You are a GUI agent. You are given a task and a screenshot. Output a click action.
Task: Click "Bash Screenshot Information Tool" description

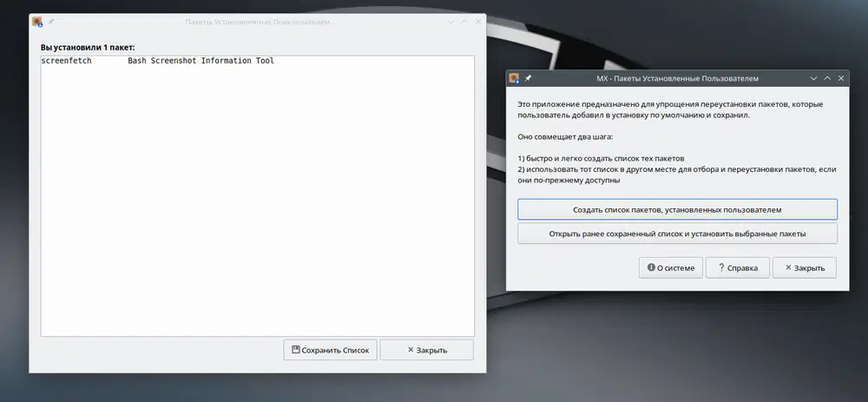coord(201,61)
